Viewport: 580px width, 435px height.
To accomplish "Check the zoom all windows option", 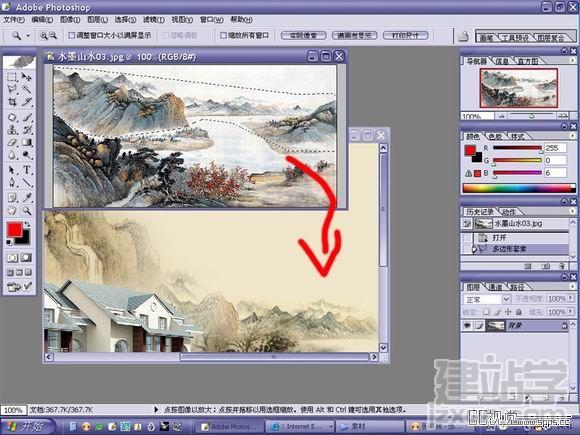I will point(223,36).
